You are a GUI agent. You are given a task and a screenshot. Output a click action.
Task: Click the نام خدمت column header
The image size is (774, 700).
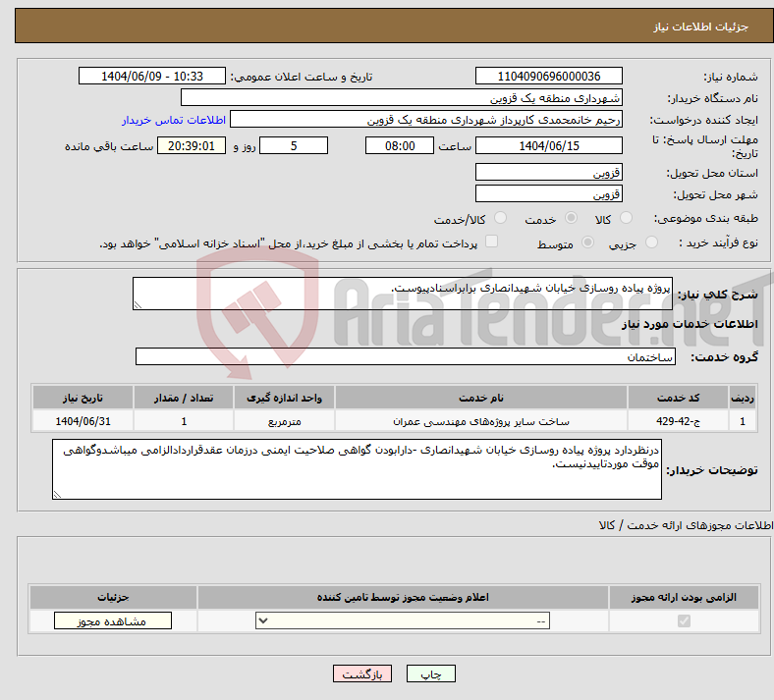(480, 398)
